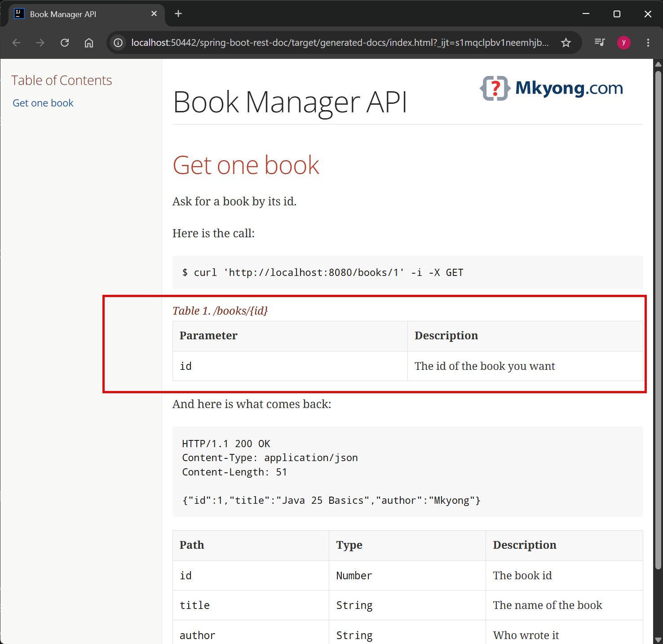
Task: Open the Chrome three-dot menu
Action: (x=648, y=43)
